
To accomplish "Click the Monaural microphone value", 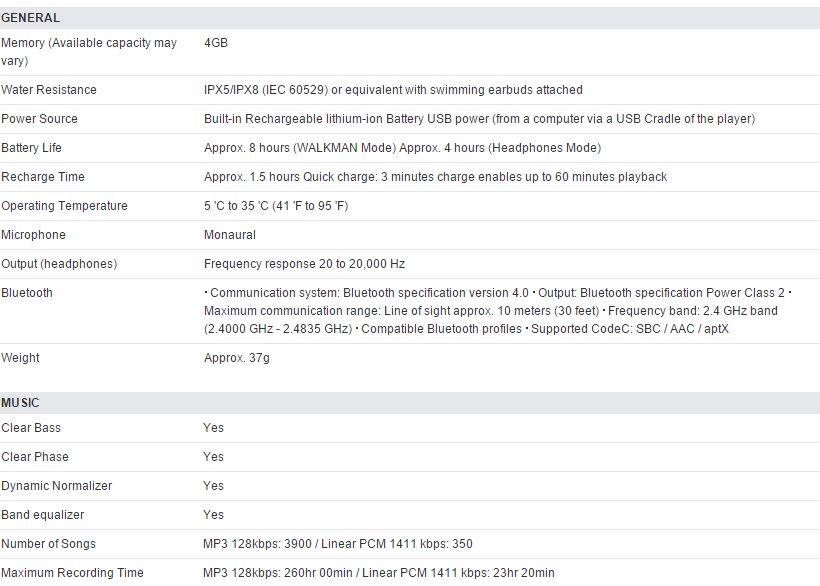I will [x=230, y=235].
